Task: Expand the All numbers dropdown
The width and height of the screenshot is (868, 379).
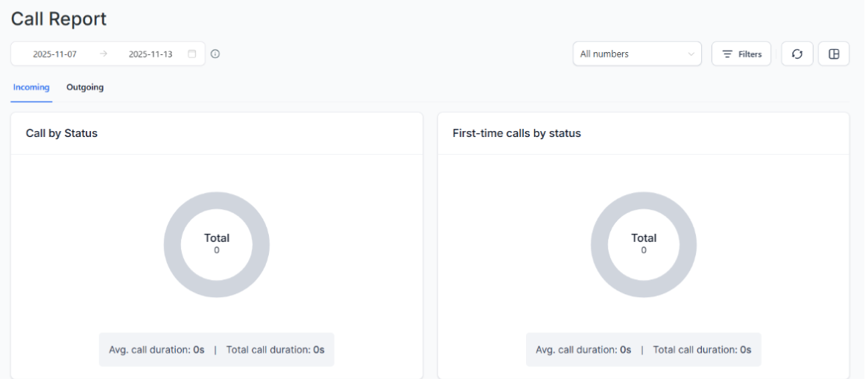Action: 637,54
